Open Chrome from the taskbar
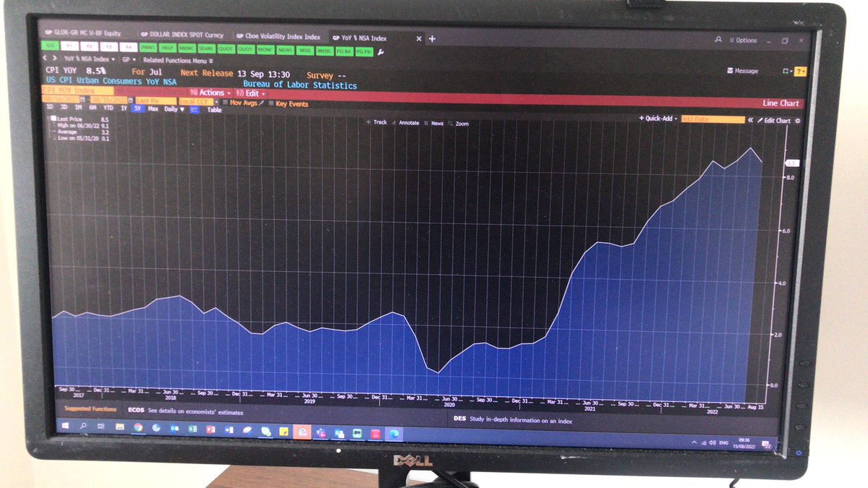The width and height of the screenshot is (868, 488). 137,427
